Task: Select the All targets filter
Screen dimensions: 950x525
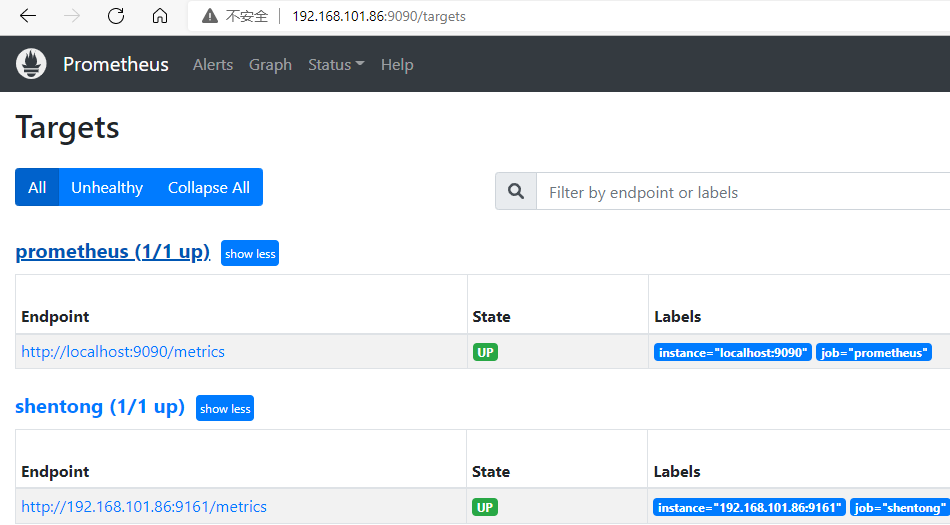Action: pyautogui.click(x=37, y=188)
